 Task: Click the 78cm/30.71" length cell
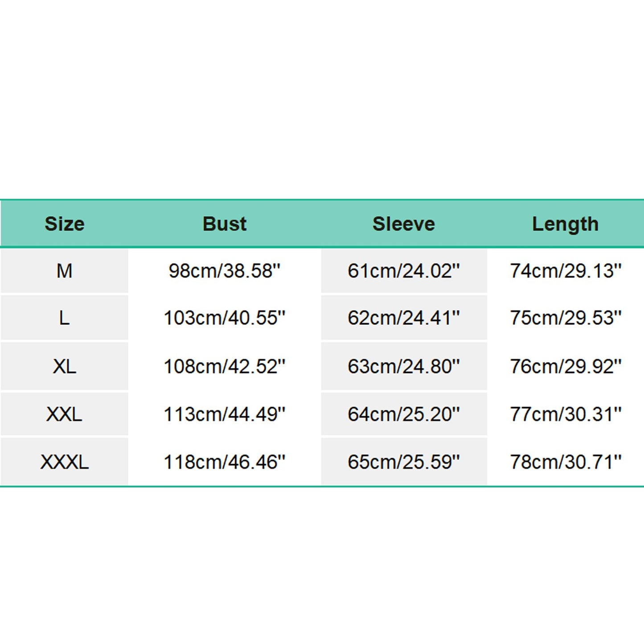pos(565,462)
